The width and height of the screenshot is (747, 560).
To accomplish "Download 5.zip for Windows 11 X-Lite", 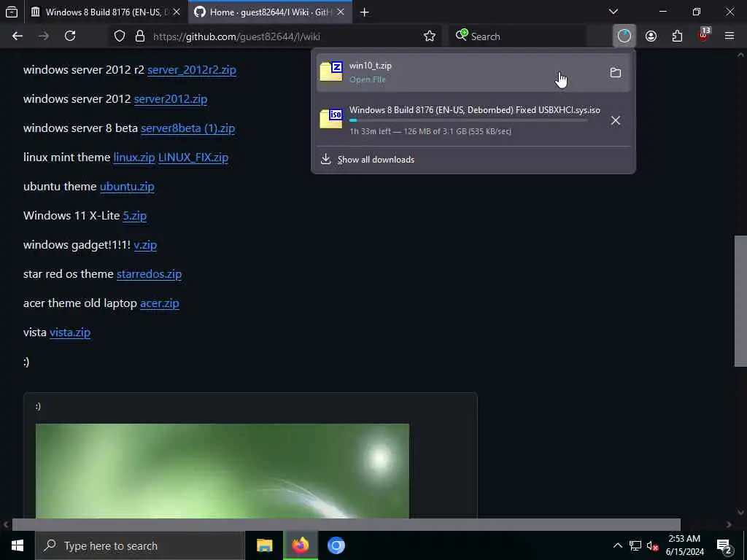I will [134, 215].
